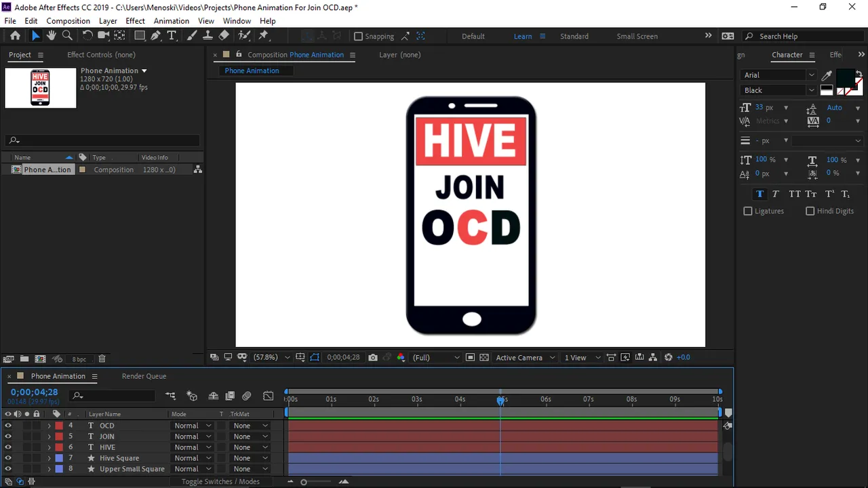Hide the JOIN layer with eye icon
This screenshot has width=868, height=488.
click(x=8, y=436)
